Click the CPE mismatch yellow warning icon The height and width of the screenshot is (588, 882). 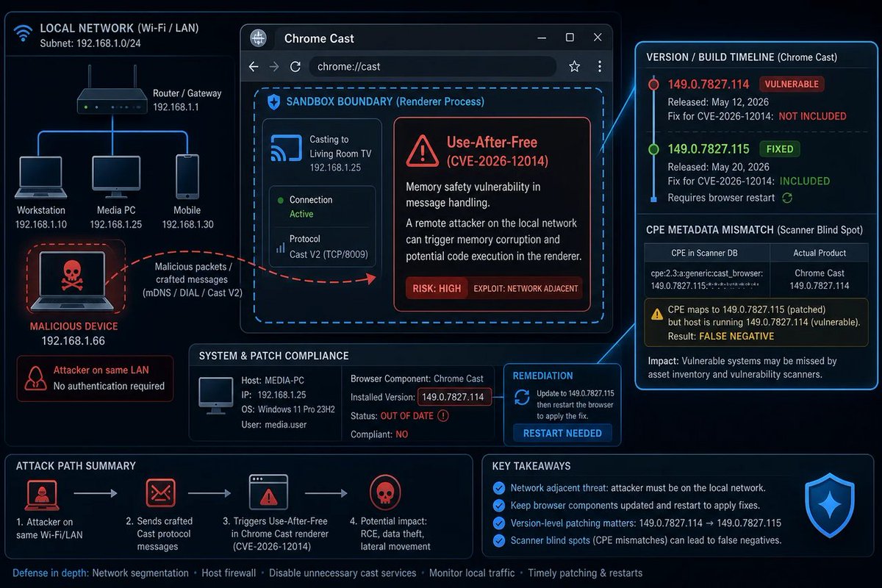point(657,314)
